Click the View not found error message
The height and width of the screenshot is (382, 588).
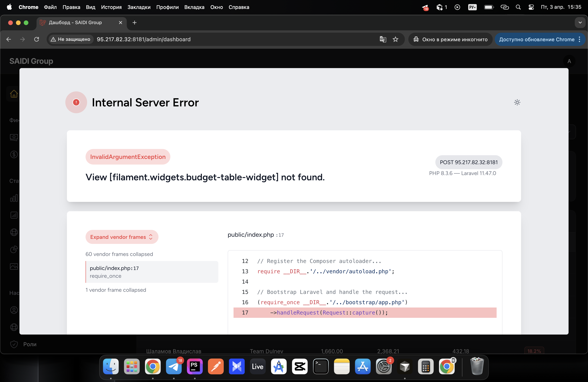205,177
